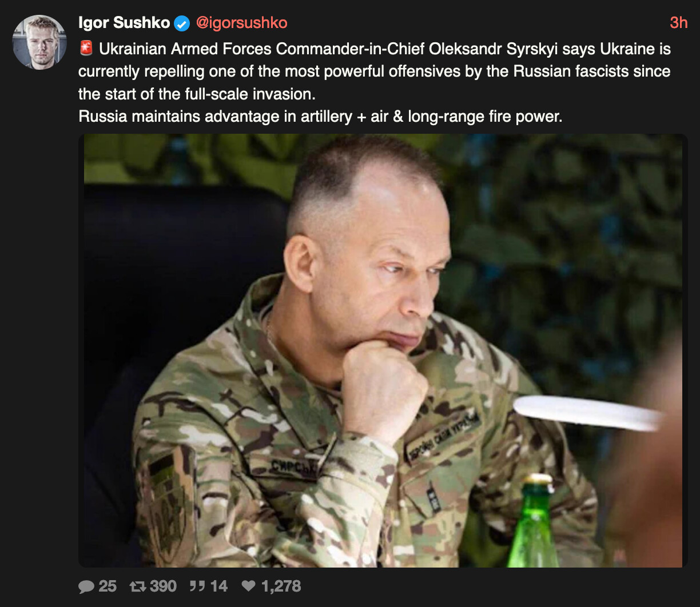Open the Igor Sushko display name
Screen dimensions: 700x607
[124, 23]
